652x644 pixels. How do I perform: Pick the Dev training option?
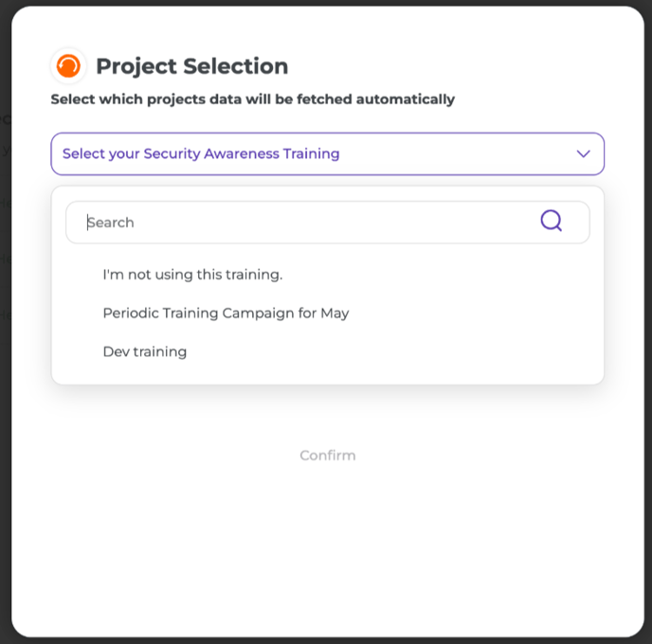[145, 352]
